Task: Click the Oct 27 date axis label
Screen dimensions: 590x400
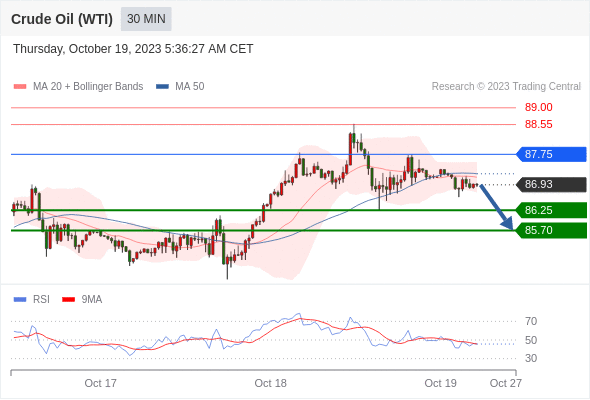Action: [506, 383]
